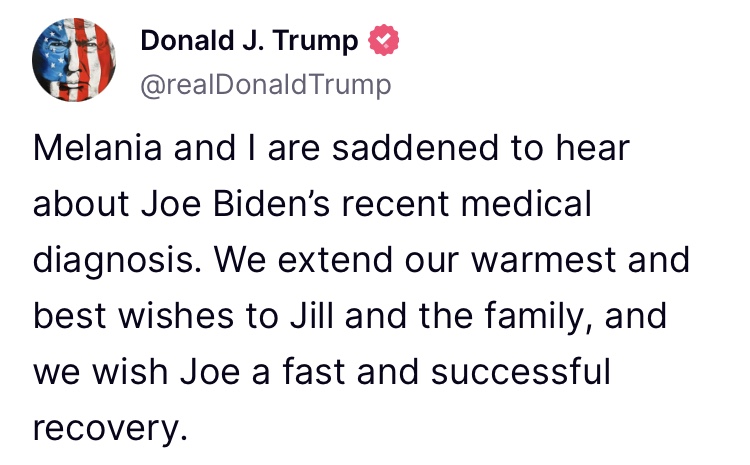Click the word "hear" ending the first line
Image resolution: width=750 pixels, height=465 pixels.
pos(592,147)
